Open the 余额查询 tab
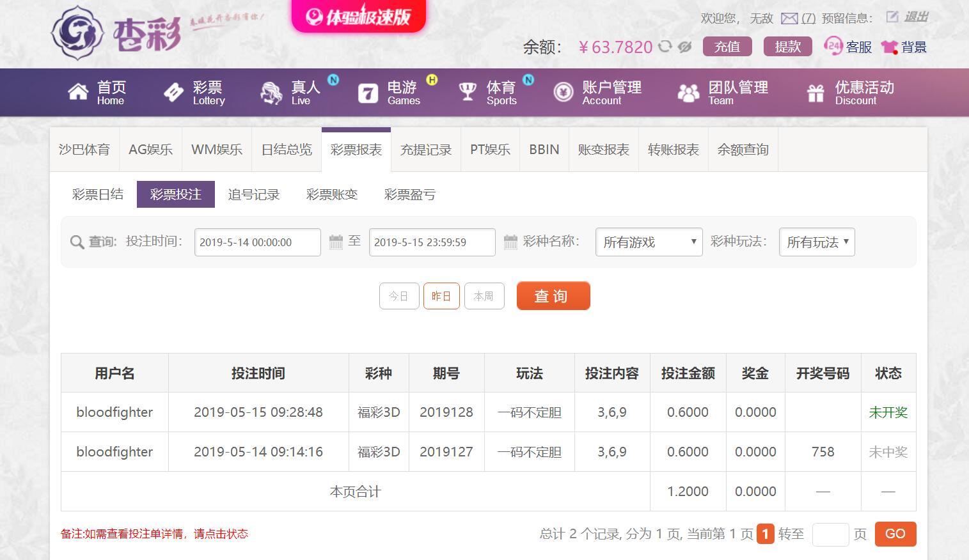Screen dimensions: 969x560 point(743,150)
